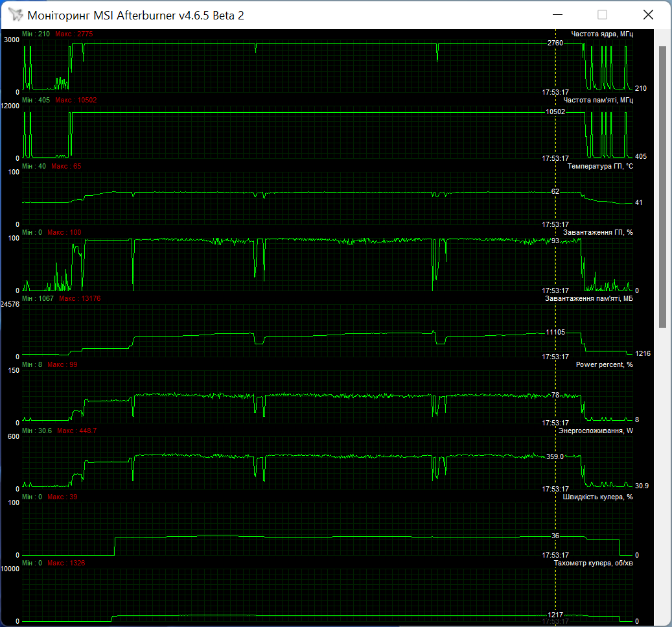Image resolution: width=672 pixels, height=627 pixels.
Task: Click window title 'Моніторинг MSI Afterburner v4.6.5 Beta 2'
Action: [x=135, y=16]
